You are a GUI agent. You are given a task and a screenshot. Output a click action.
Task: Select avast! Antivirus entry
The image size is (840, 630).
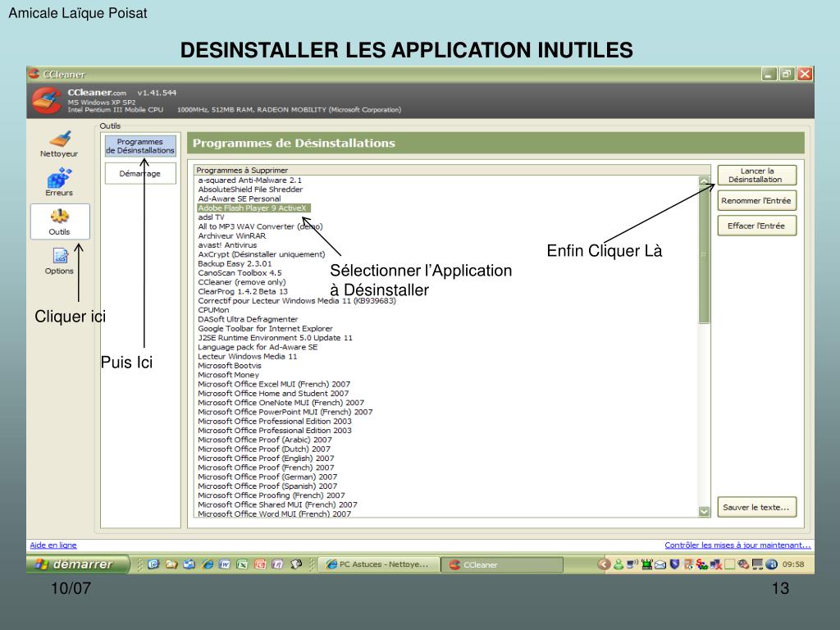click(x=227, y=244)
